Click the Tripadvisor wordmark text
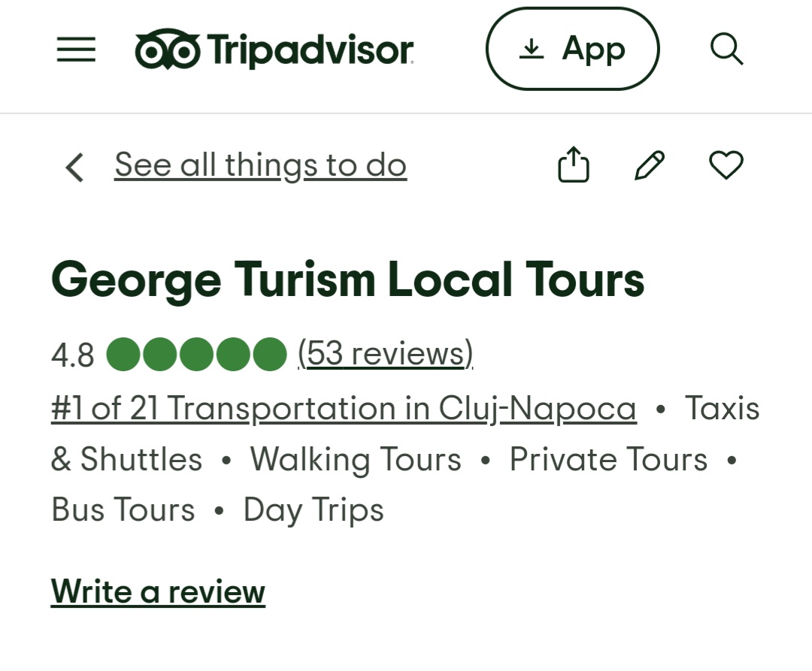The height and width of the screenshot is (671, 812). click(310, 50)
